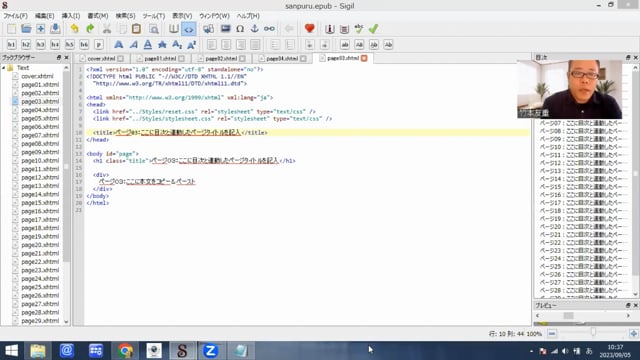Close the cover.xhtml tab using its tab box

pos(120,59)
